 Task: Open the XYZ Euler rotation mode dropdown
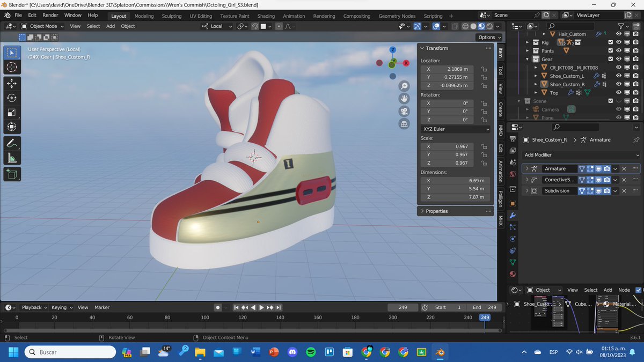pyautogui.click(x=456, y=129)
